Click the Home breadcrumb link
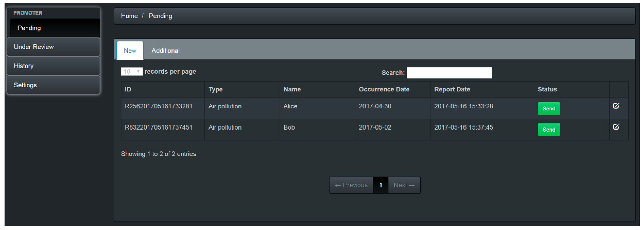Image resolution: width=644 pixels, height=230 pixels. [x=129, y=16]
